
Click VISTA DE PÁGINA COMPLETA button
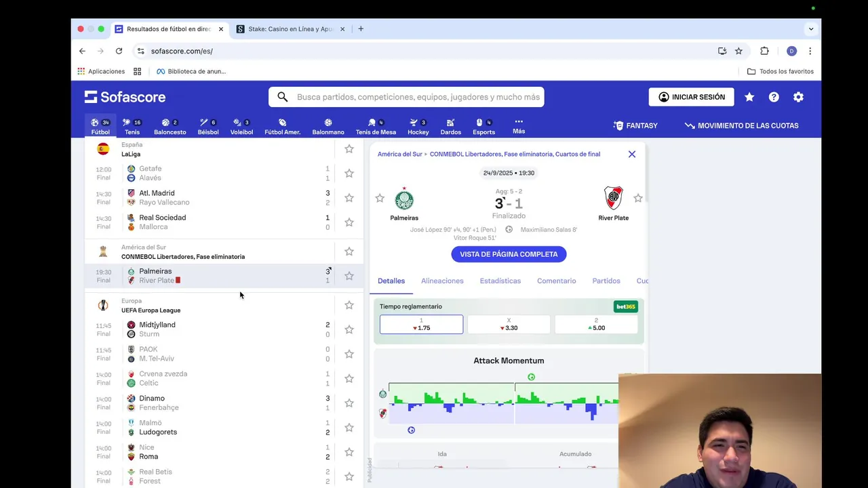point(509,254)
